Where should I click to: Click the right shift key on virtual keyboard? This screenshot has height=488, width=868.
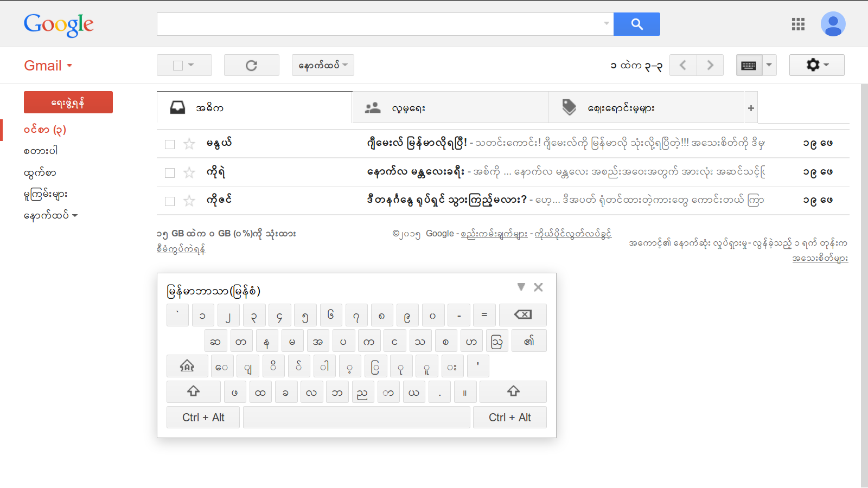(513, 391)
